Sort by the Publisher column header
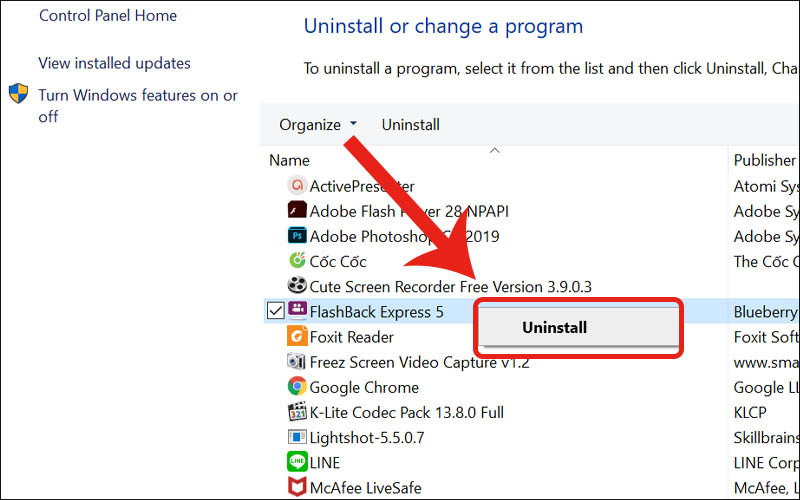The height and width of the screenshot is (500, 800). (x=765, y=160)
